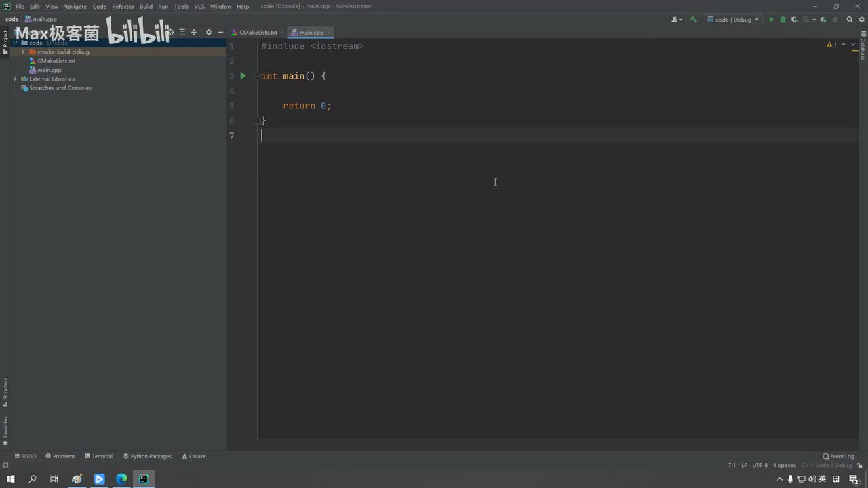Collapse main function with fold marker
The height and width of the screenshot is (488, 868).
pyautogui.click(x=258, y=76)
